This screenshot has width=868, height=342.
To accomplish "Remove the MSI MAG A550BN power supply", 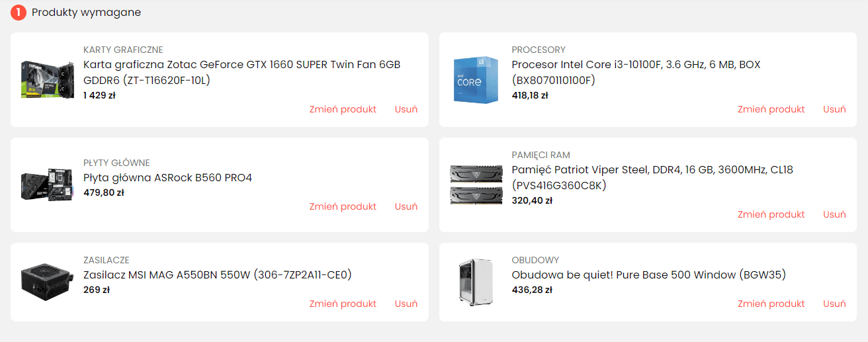I will coord(406,304).
